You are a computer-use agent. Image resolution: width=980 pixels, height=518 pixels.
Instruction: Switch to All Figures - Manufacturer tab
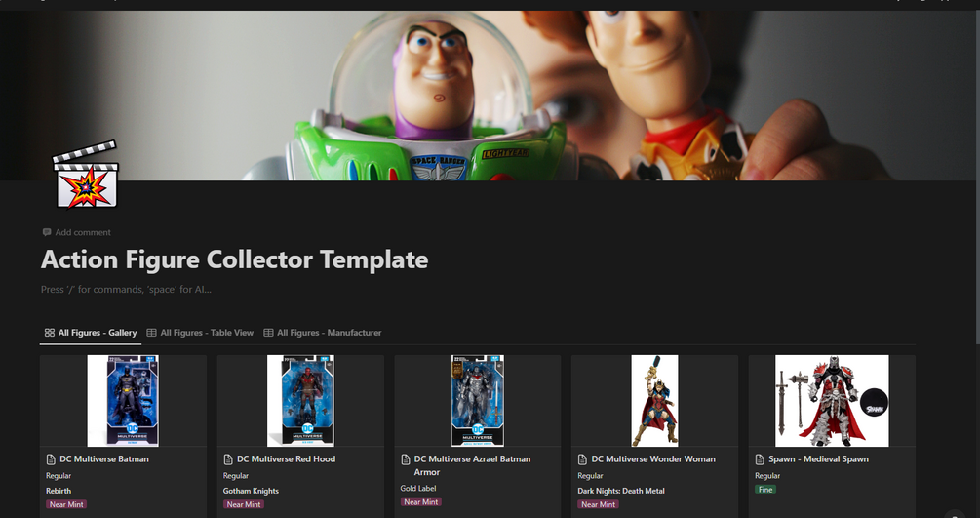pyautogui.click(x=323, y=333)
